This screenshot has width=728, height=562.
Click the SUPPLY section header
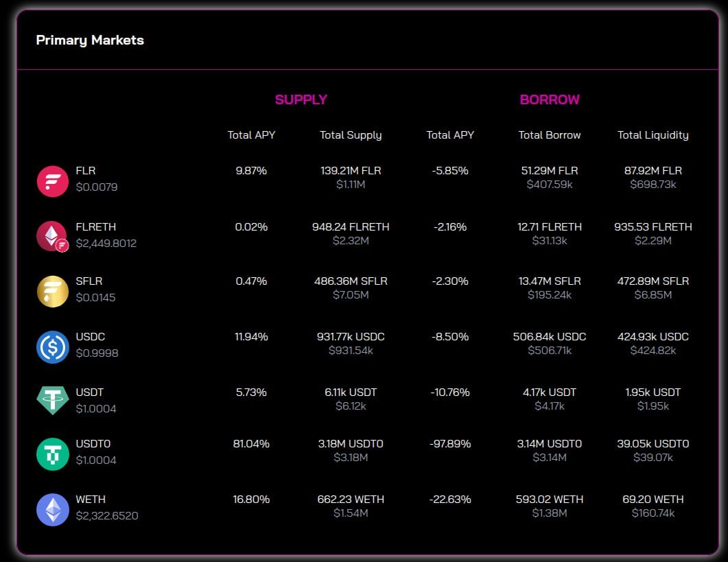pos(301,99)
